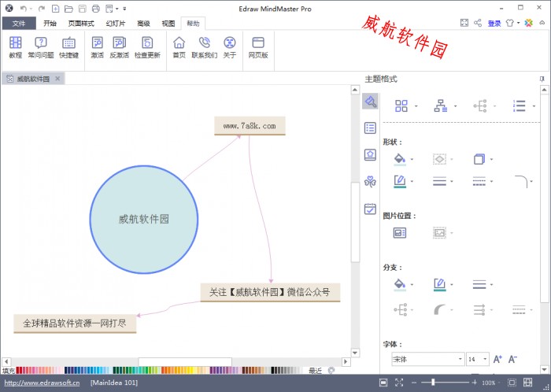Open the task checklist panel in sidebar
Screen dimensions: 551x392
pos(370,209)
